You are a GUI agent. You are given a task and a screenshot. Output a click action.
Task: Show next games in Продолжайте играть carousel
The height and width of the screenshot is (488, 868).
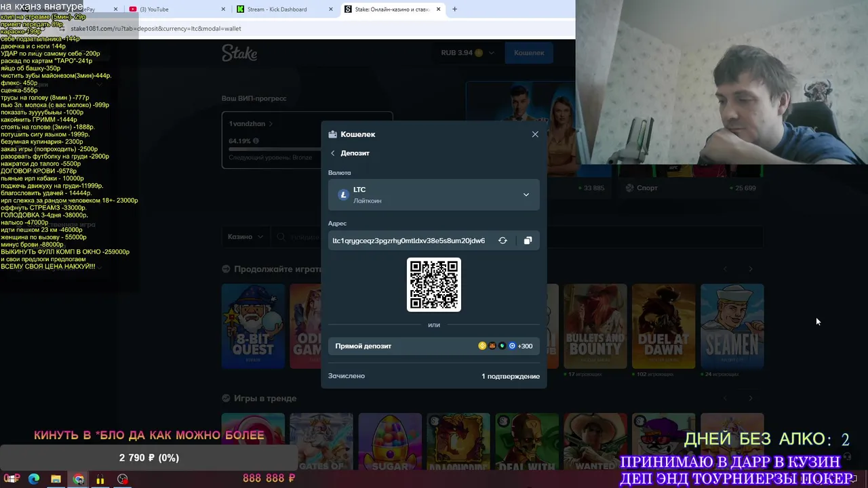(x=750, y=269)
